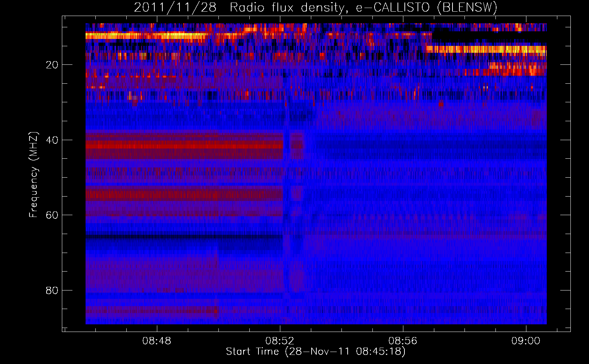Screen dimensions: 589x364
Task: Click the 20 frequency tick label
Action: [52, 65]
